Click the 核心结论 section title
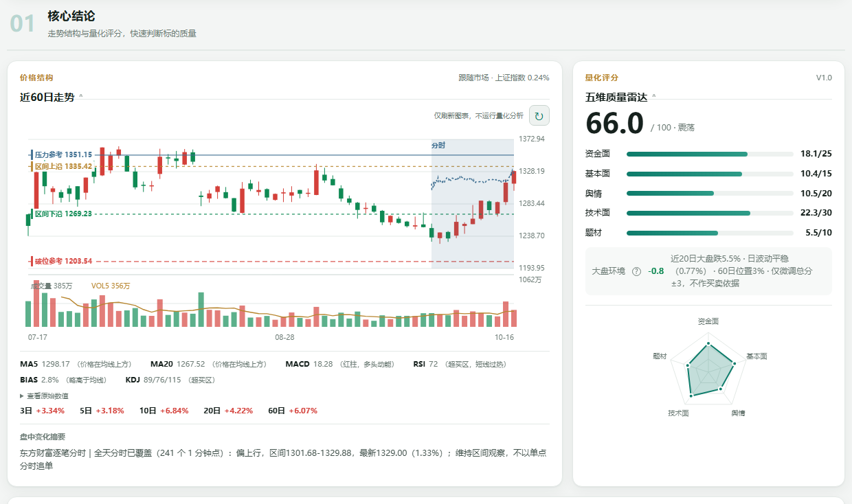The width and height of the screenshot is (852, 504). click(x=71, y=16)
